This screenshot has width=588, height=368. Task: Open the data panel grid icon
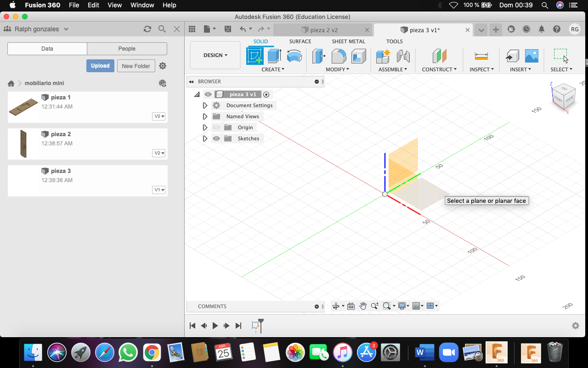coord(192,29)
